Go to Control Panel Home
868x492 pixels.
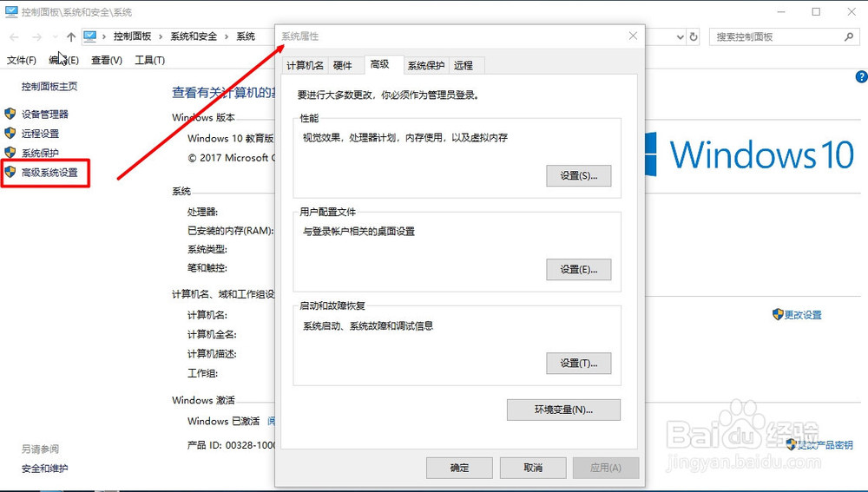[49, 86]
